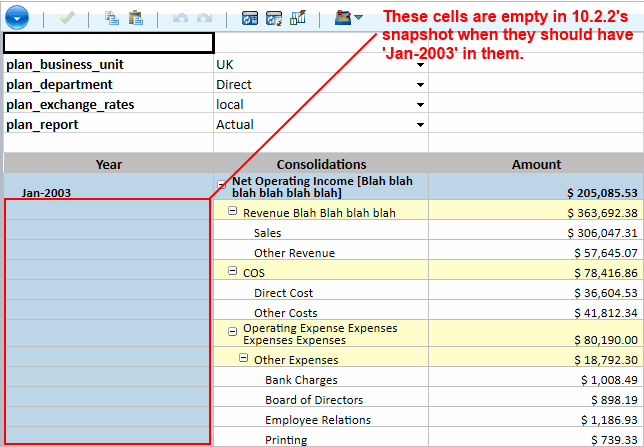Click the chart view toolbar icon
The width and height of the screenshot is (644, 447).
298,17
